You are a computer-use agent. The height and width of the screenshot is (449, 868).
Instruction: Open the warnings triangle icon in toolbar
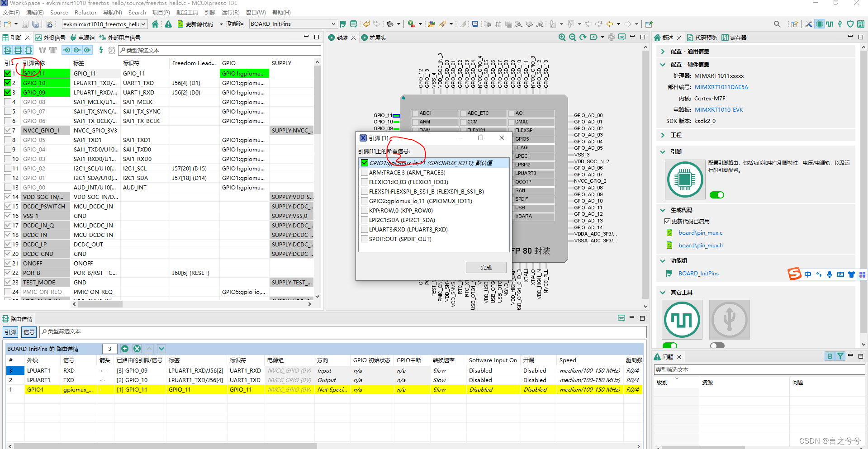pos(168,24)
